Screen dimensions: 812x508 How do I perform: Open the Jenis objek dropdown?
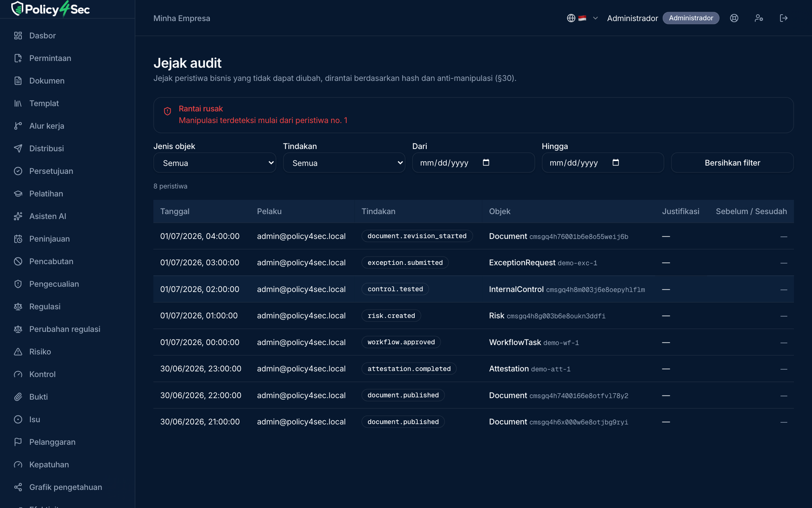coord(215,163)
